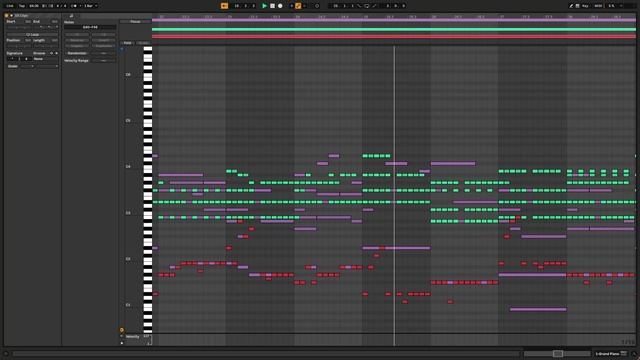Click the 4 / 4 time signature field
The height and width of the screenshot is (360, 640).
tap(61, 6)
